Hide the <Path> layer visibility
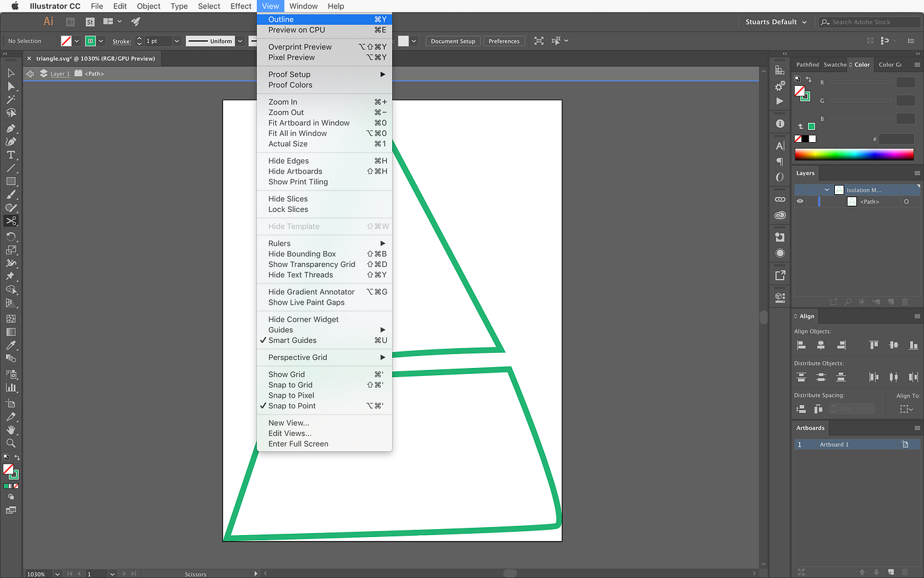Screen dimensions: 924x578 (x=799, y=201)
